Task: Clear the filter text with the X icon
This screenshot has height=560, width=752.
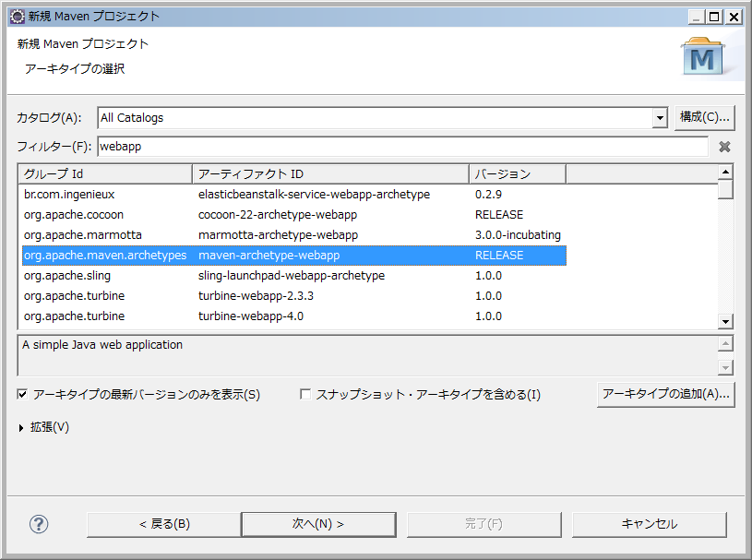Action: tap(724, 147)
